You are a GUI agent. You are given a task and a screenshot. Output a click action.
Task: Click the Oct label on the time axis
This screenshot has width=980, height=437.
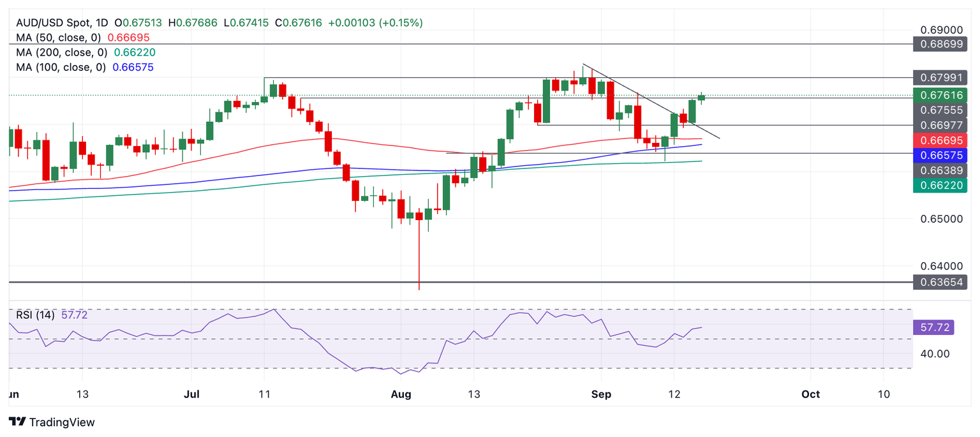tap(810, 394)
